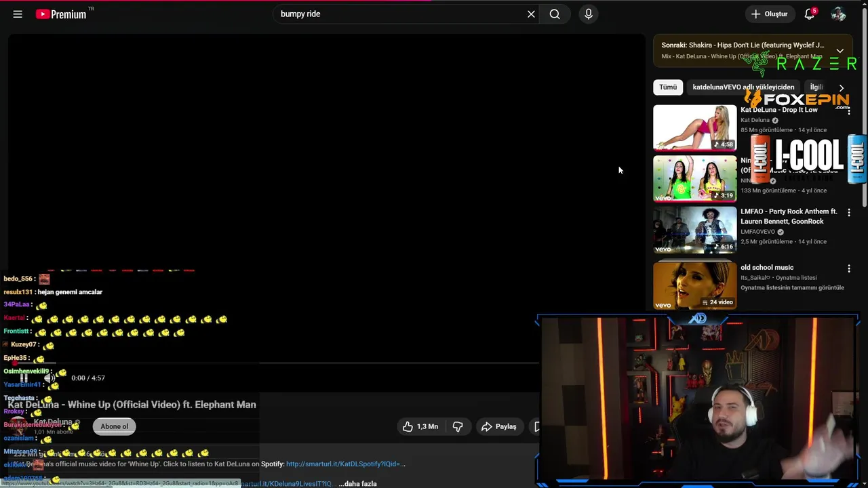Screen dimensions: 868x488
Task: Select the Tümü filter chip
Action: [668, 87]
